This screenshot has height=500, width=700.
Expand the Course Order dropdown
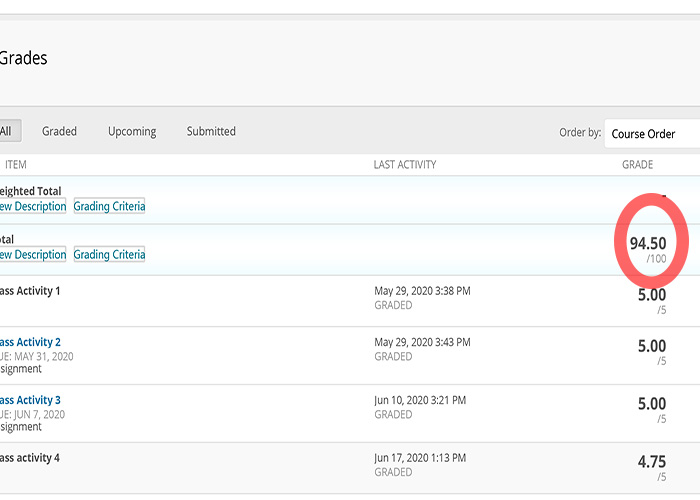pyautogui.click(x=650, y=133)
